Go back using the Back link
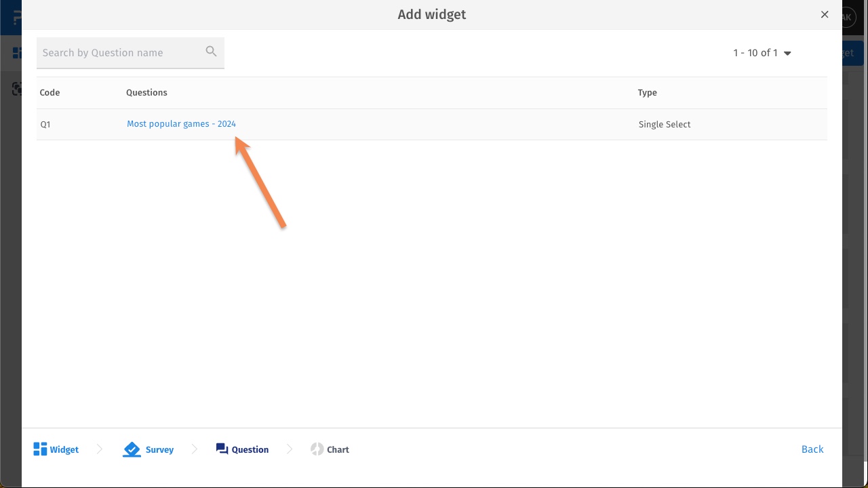 point(812,449)
